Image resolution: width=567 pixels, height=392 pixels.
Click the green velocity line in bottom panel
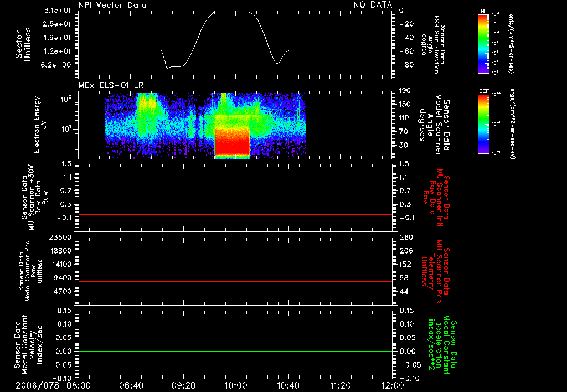click(x=235, y=351)
